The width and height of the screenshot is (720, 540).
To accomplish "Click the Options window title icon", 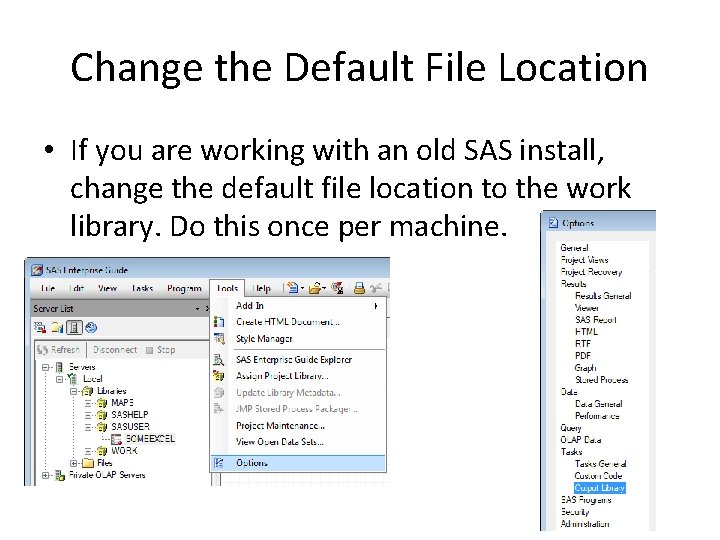I will tap(553, 223).
